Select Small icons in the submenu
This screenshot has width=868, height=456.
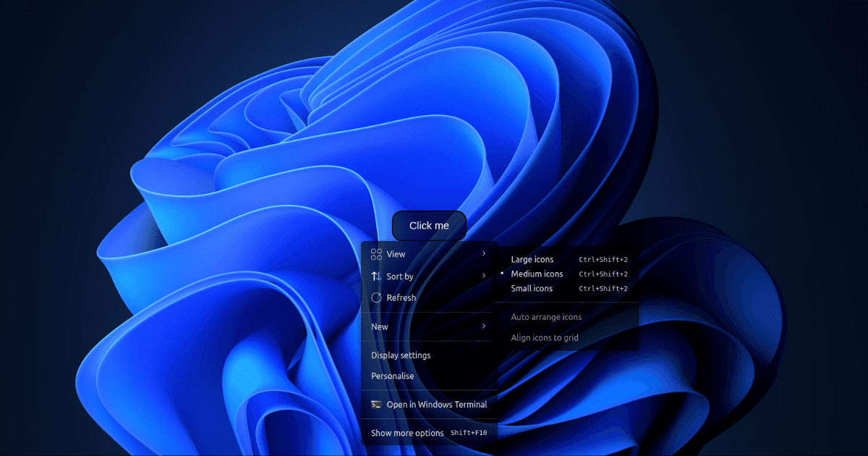click(531, 288)
